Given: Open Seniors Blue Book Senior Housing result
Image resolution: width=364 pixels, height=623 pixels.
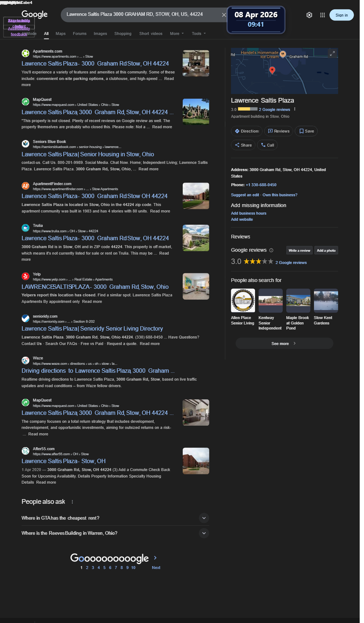Looking at the screenshot, I should [88, 154].
